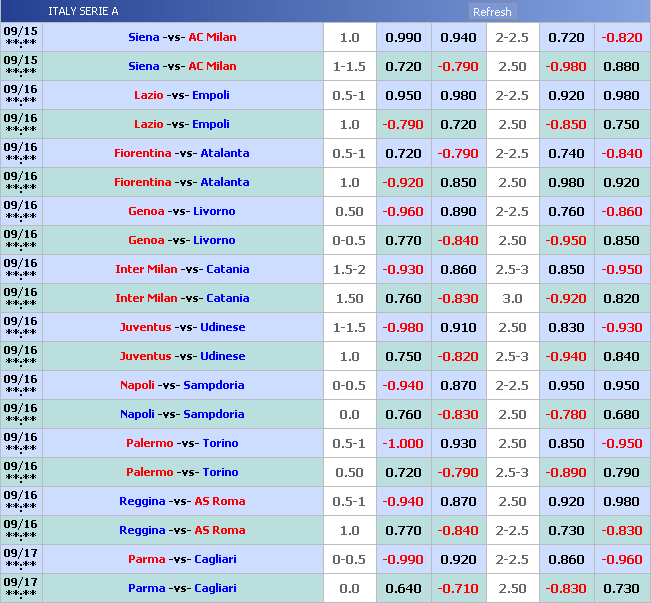This screenshot has height=603, width=651.
Task: Pick the 0.880 odds in Siena row
Action: tap(621, 66)
